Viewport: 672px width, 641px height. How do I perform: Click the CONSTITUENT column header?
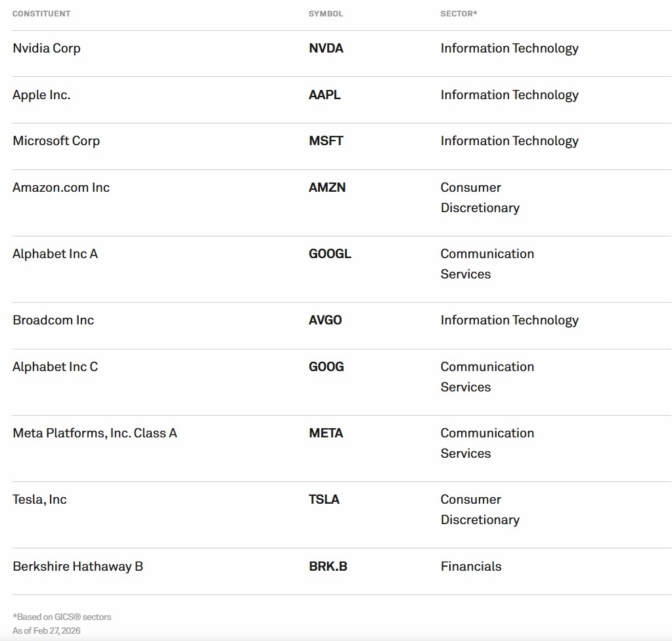click(x=41, y=14)
